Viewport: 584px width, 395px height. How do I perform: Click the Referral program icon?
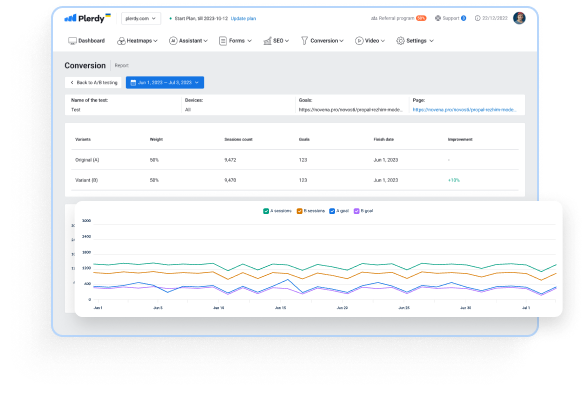point(374,18)
